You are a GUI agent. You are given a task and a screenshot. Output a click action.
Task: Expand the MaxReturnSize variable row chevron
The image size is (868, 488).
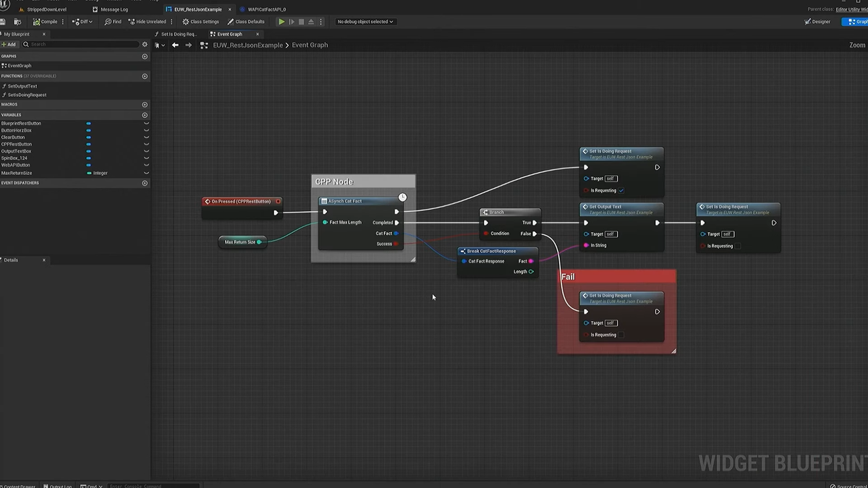pyautogui.click(x=146, y=173)
